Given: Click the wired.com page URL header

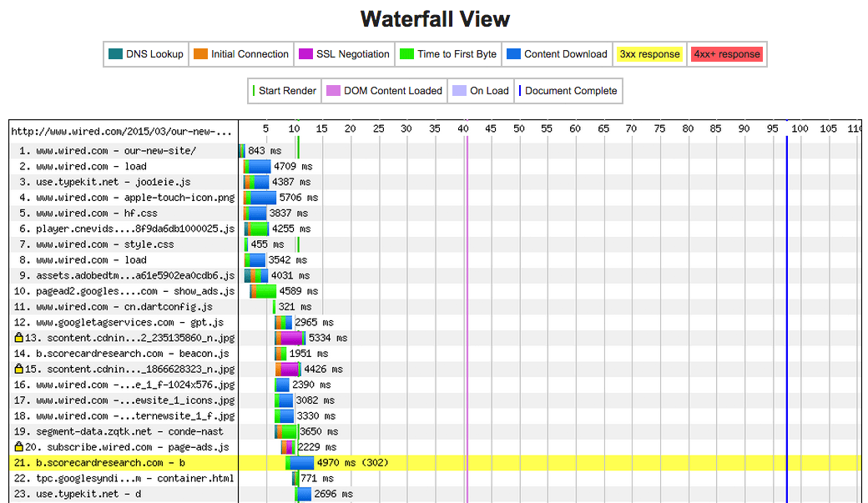Looking at the screenshot, I should click(x=122, y=132).
